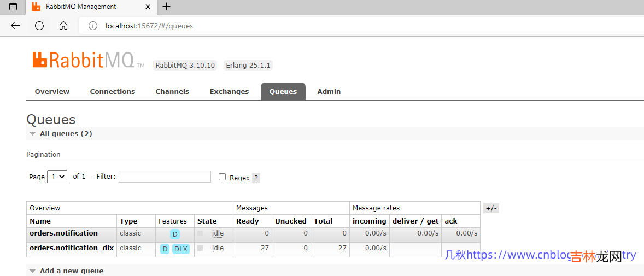Open the orders.notification_dlx queue details

72,248
